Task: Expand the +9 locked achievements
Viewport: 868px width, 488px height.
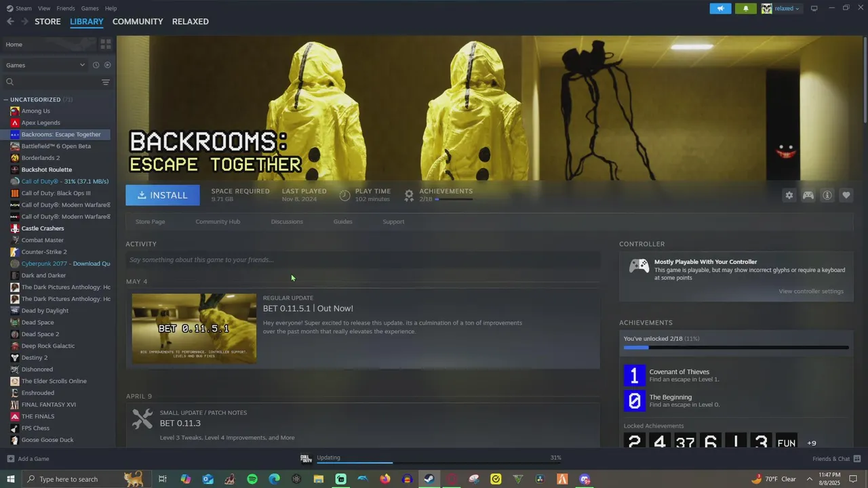Action: click(x=812, y=443)
